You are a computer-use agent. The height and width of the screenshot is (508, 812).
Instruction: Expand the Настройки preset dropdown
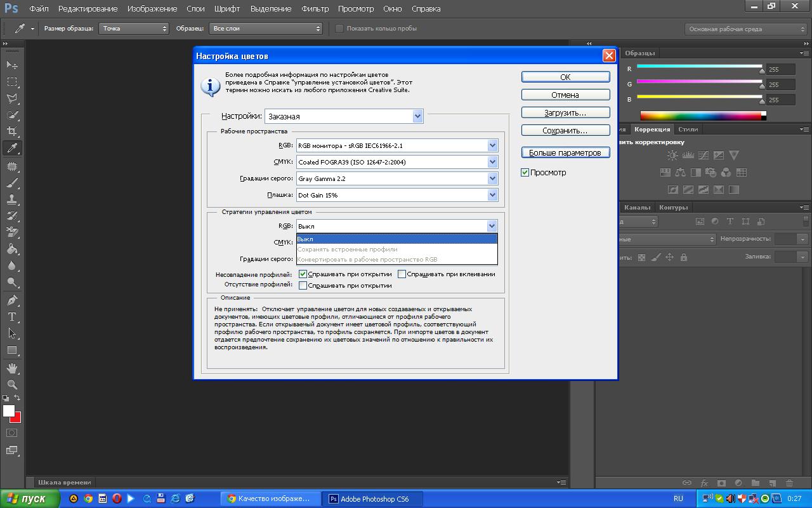[417, 116]
